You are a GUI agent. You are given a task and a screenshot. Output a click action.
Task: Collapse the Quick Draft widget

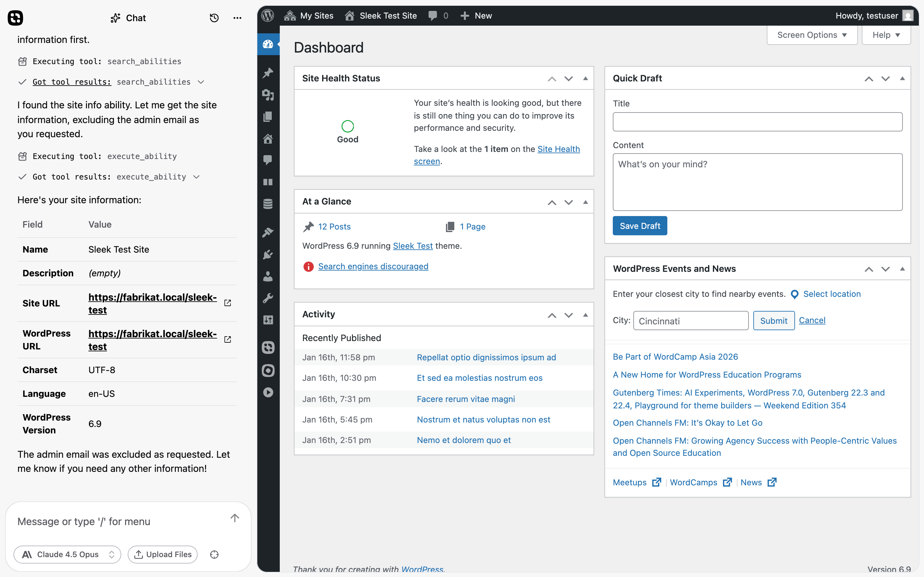coord(902,78)
